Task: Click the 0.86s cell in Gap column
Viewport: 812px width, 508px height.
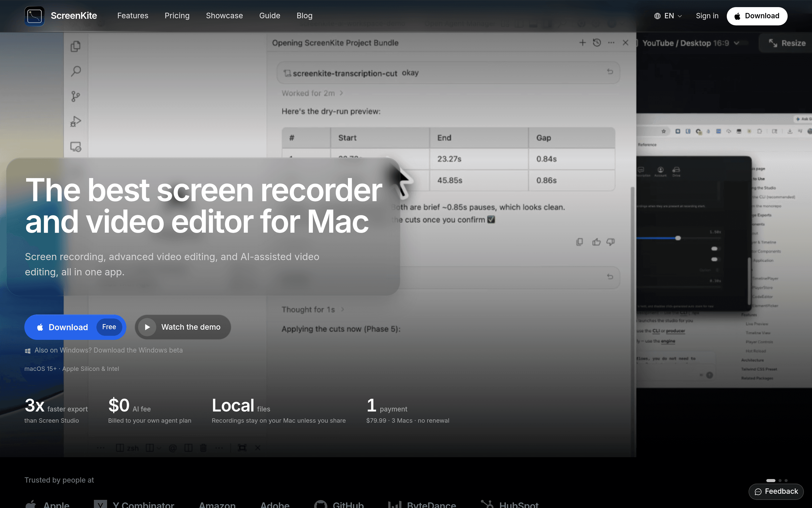Action: [x=571, y=180]
